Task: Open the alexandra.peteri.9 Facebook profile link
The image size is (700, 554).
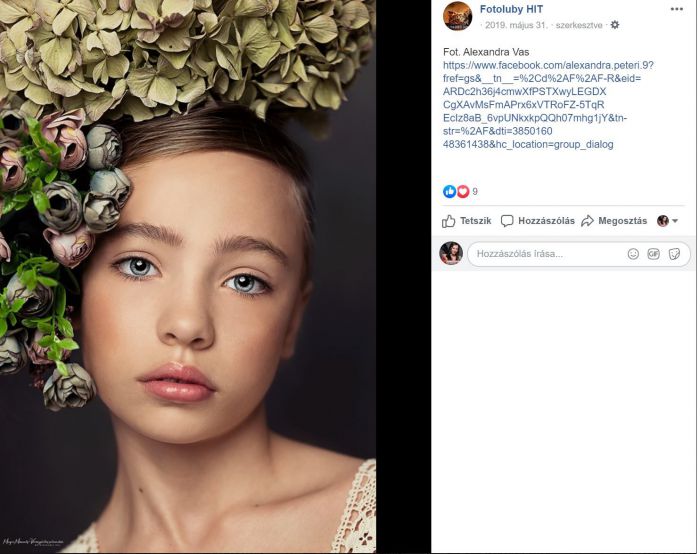Action: (x=548, y=105)
